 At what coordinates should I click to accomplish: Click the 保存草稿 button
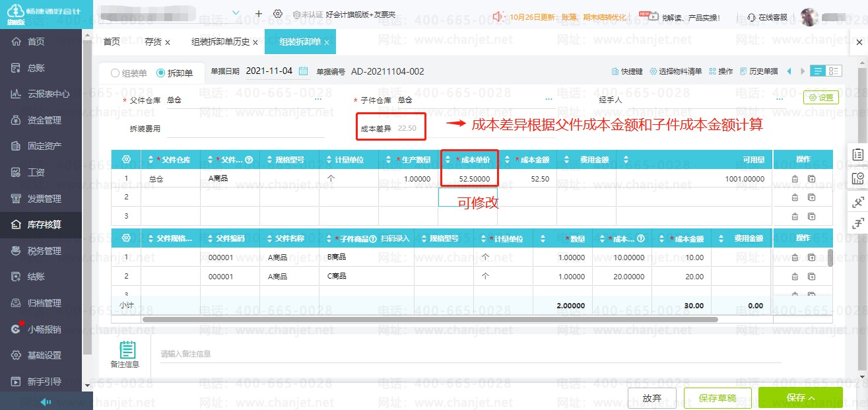(x=717, y=397)
